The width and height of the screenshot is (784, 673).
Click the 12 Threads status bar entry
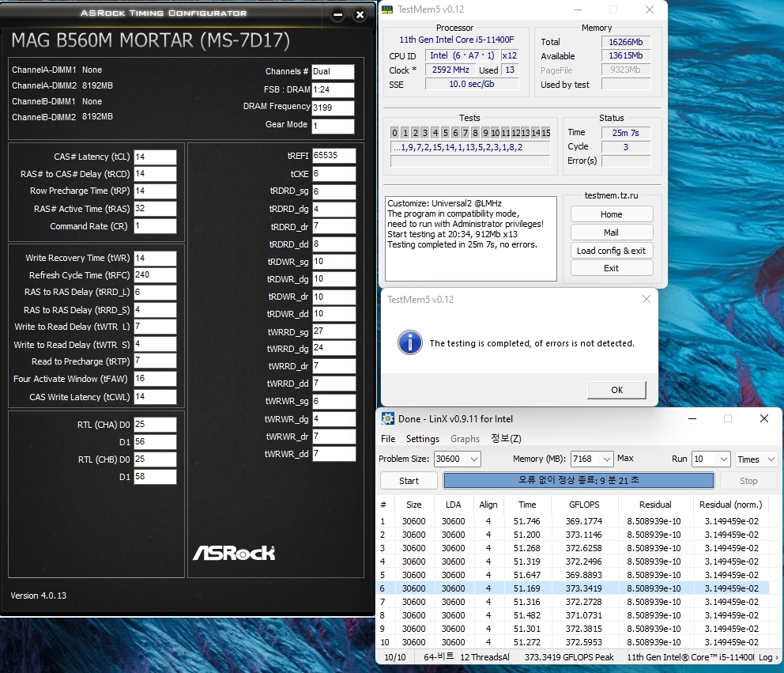[484, 657]
